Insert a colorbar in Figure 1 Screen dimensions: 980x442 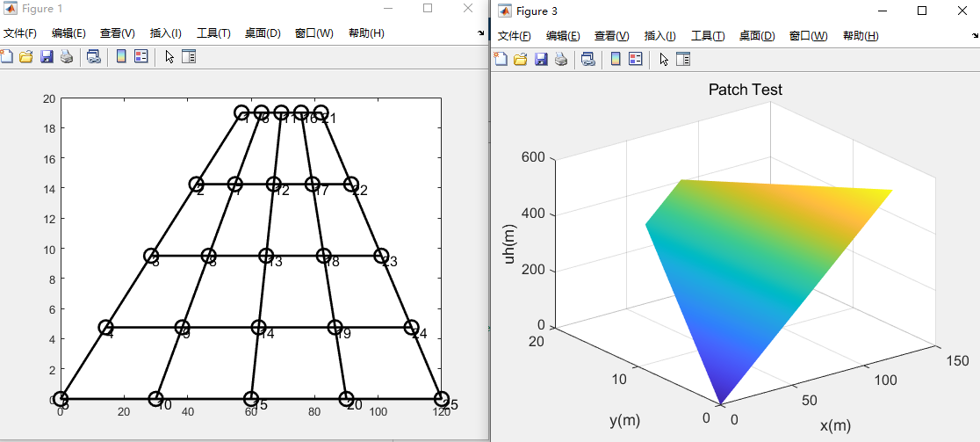pos(121,57)
